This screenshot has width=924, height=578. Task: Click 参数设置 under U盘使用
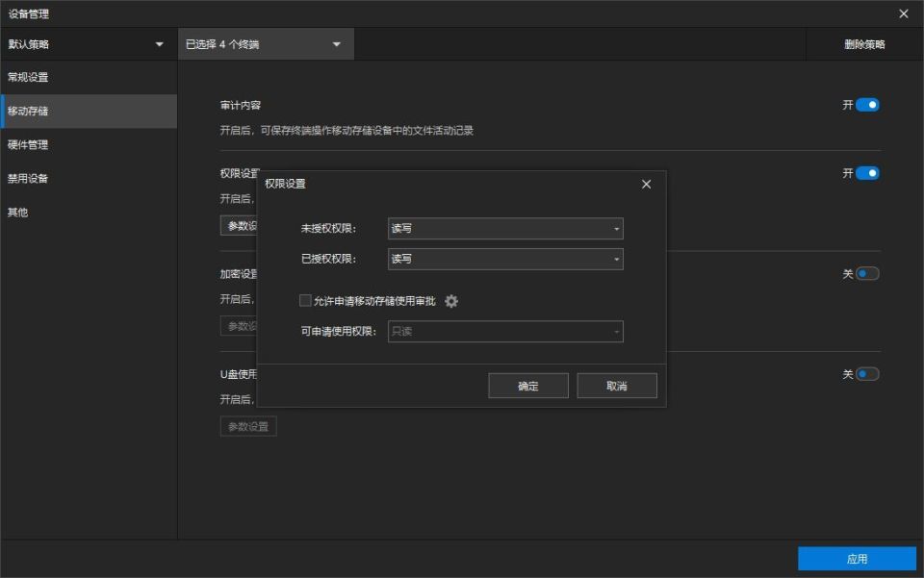click(248, 427)
